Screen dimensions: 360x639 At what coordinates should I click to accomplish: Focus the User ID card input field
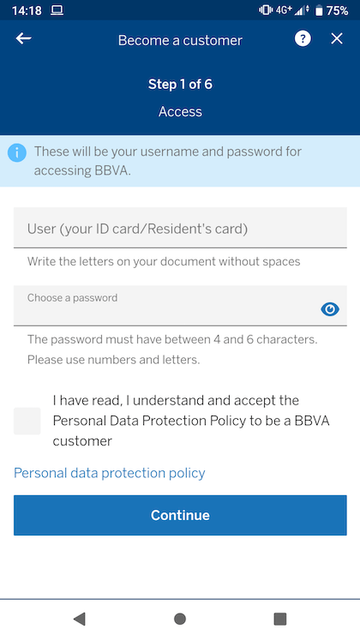180,227
